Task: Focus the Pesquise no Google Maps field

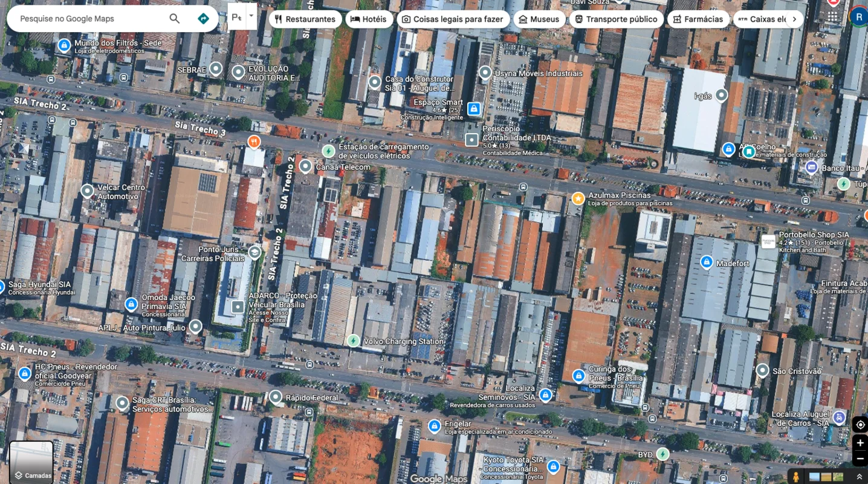Action: [x=91, y=19]
